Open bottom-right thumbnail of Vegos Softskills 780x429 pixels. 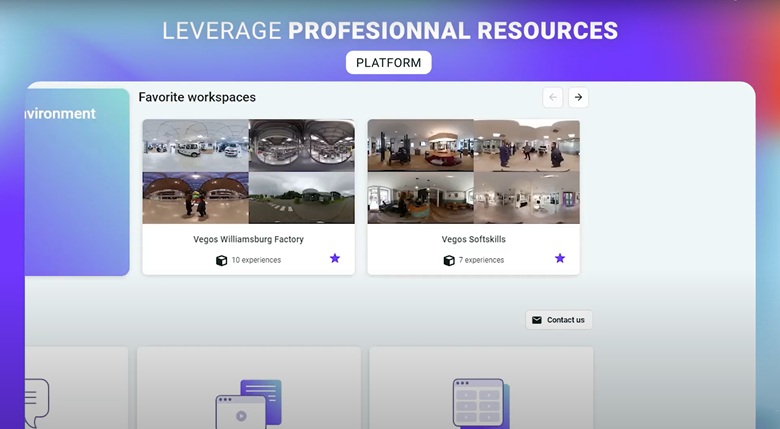pos(526,198)
